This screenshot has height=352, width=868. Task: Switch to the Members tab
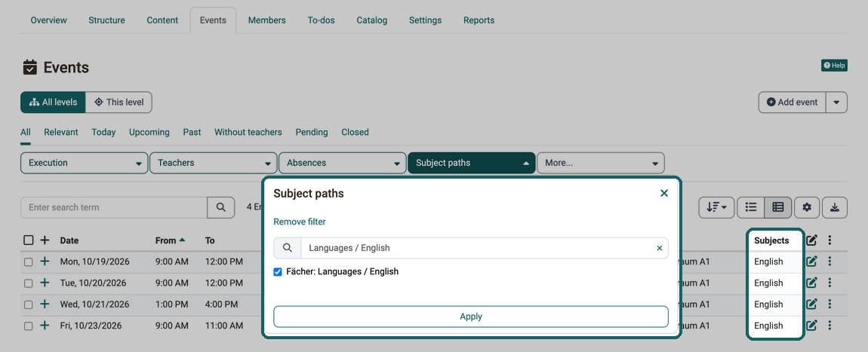tap(267, 20)
